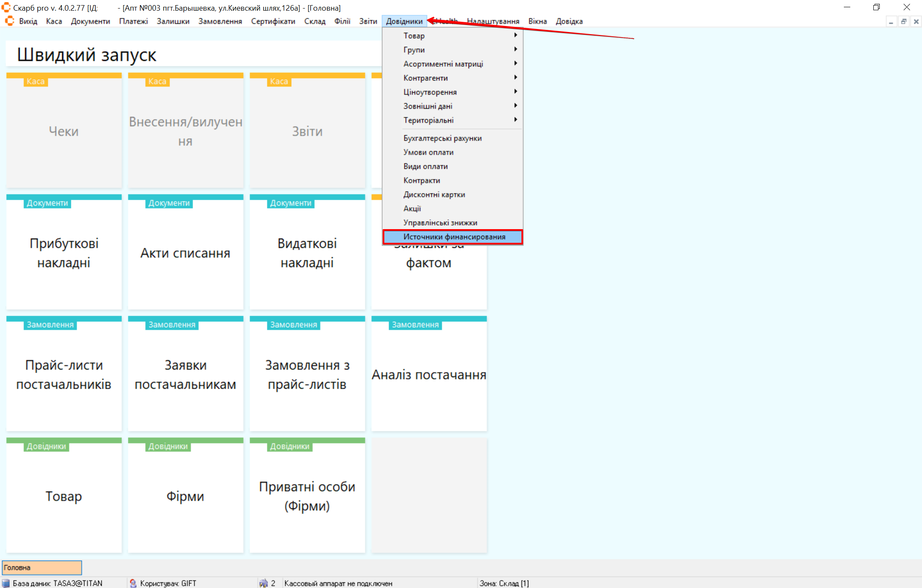The width and height of the screenshot is (922, 588).
Task: Click the database icon in status bar
Action: point(6,583)
